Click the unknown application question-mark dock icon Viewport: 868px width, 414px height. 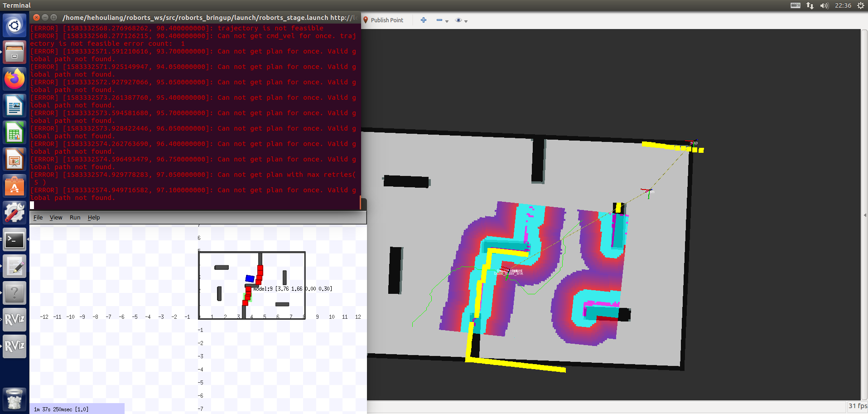click(14, 293)
